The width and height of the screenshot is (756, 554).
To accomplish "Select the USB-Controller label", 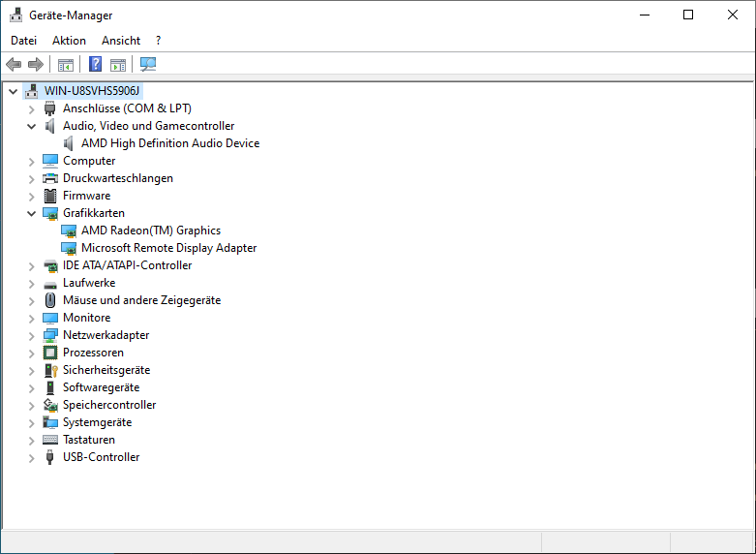I will (102, 457).
